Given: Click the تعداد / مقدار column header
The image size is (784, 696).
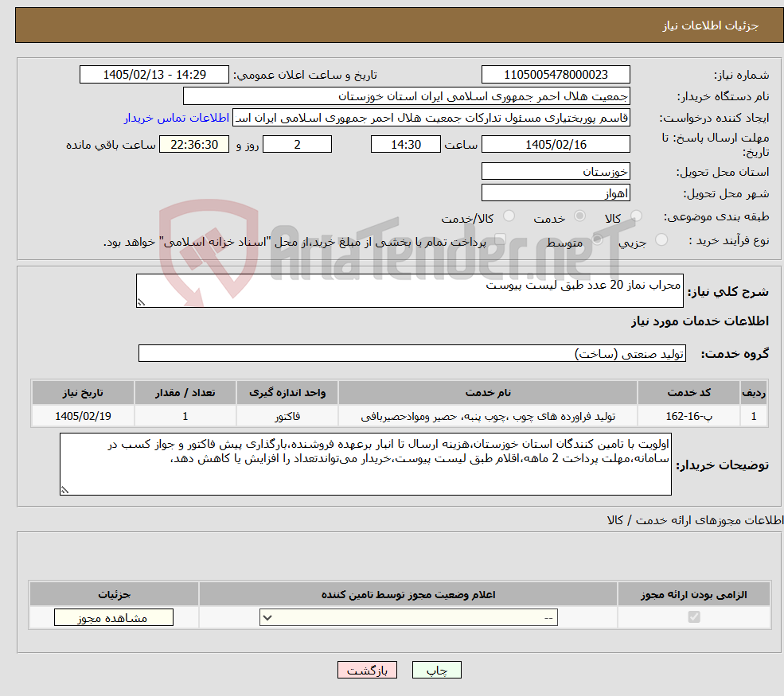Looking at the screenshot, I should coord(185,393).
